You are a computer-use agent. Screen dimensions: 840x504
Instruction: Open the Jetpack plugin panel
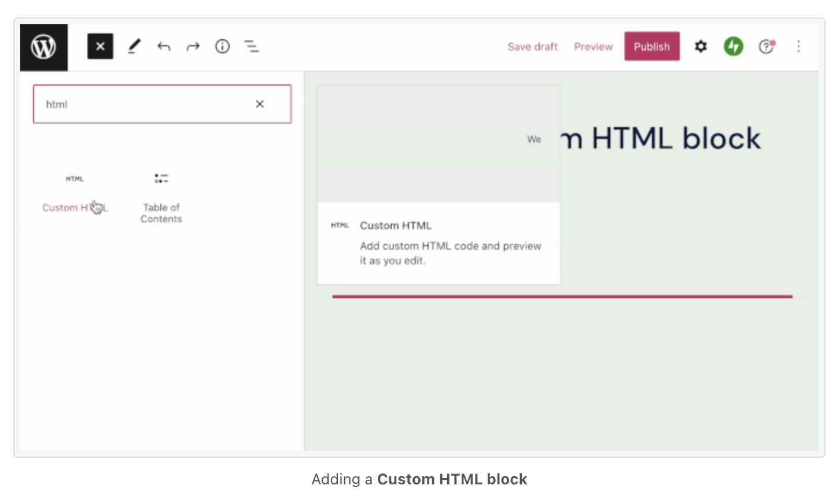tap(734, 46)
